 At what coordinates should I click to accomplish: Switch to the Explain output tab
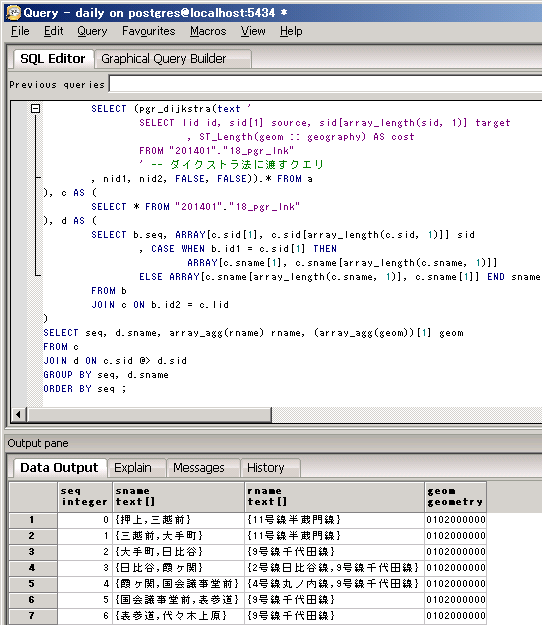(x=133, y=468)
